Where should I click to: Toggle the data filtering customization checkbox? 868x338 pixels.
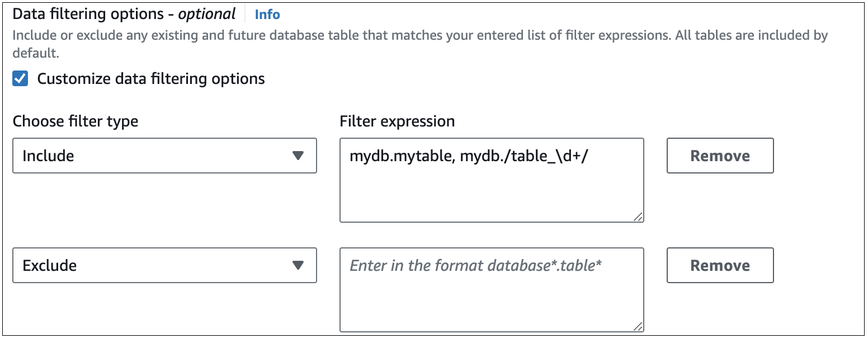(x=20, y=78)
